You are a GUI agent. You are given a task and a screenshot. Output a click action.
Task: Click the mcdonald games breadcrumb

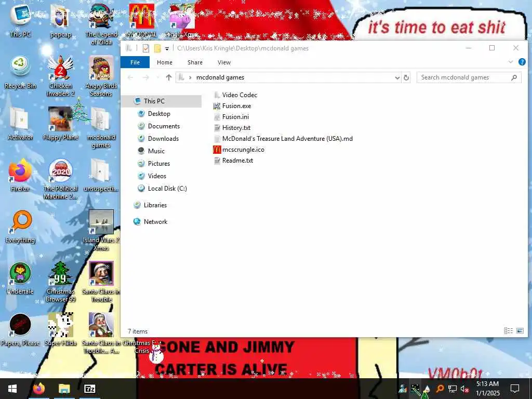(220, 78)
